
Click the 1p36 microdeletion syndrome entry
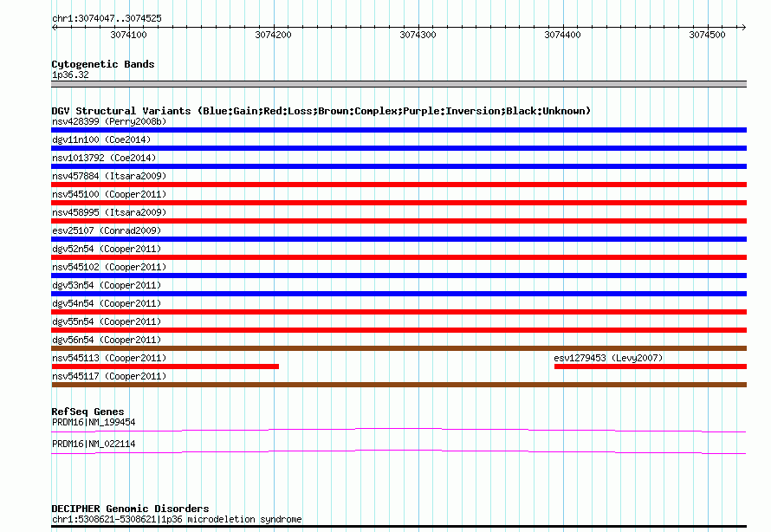click(177, 519)
